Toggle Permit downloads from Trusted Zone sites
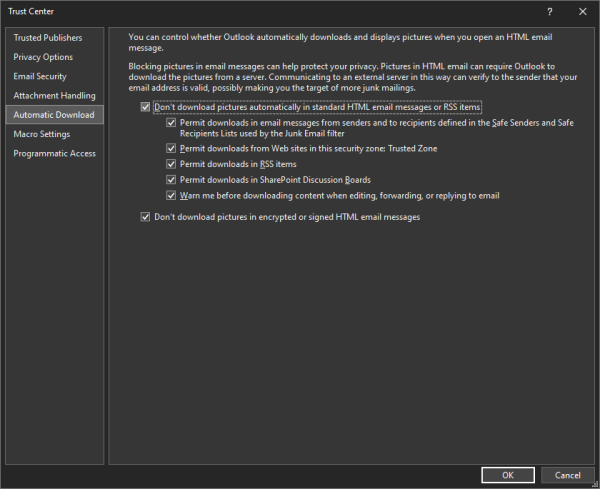This screenshot has width=600, height=489. click(x=171, y=148)
